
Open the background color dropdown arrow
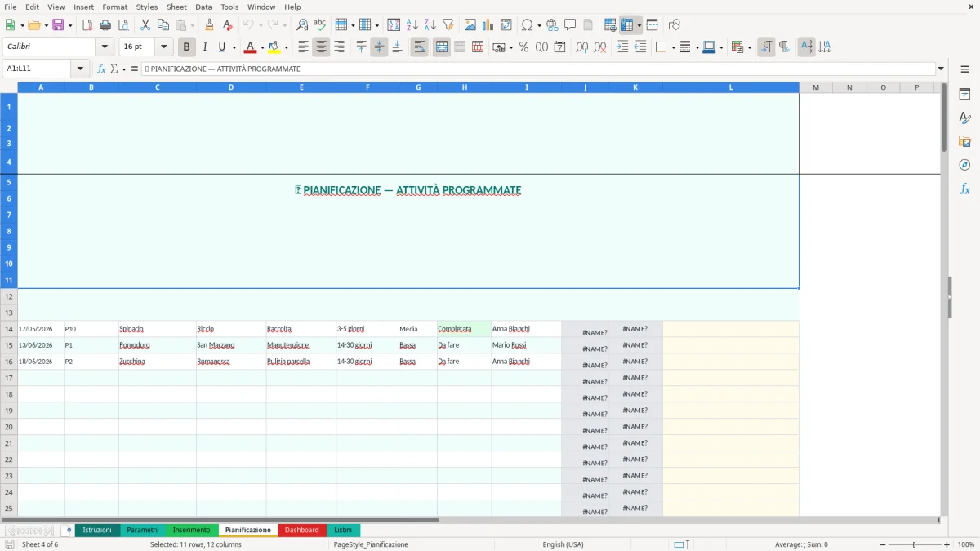pyautogui.click(x=286, y=47)
